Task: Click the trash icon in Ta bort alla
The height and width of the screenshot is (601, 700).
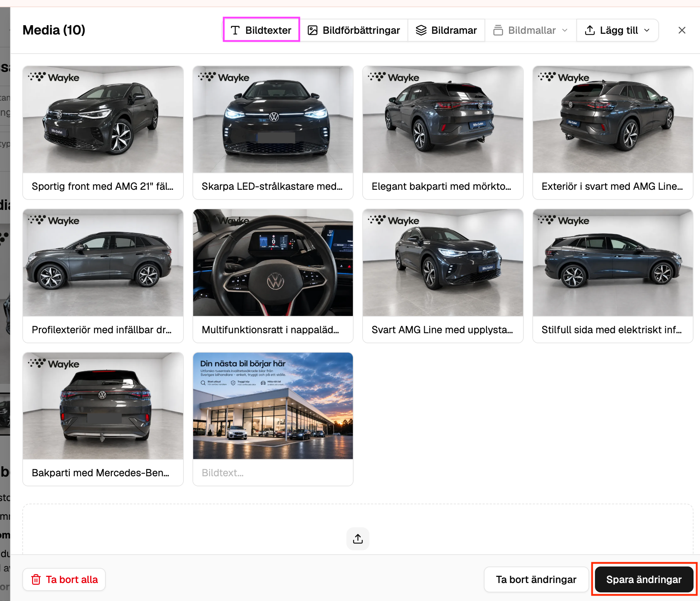Action: click(36, 579)
